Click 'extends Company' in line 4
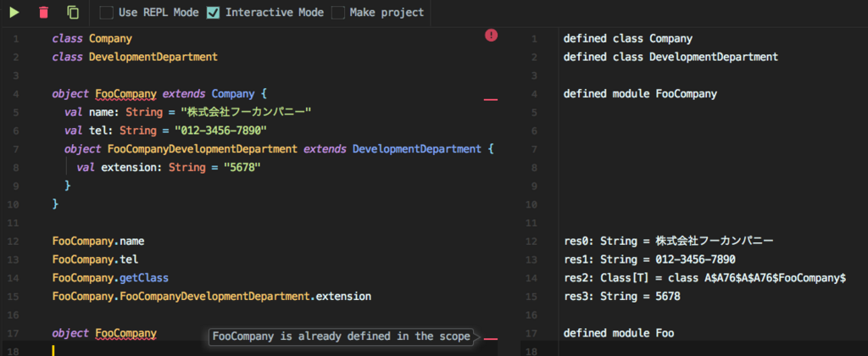Viewport: 868px width, 356px height. [x=209, y=93]
